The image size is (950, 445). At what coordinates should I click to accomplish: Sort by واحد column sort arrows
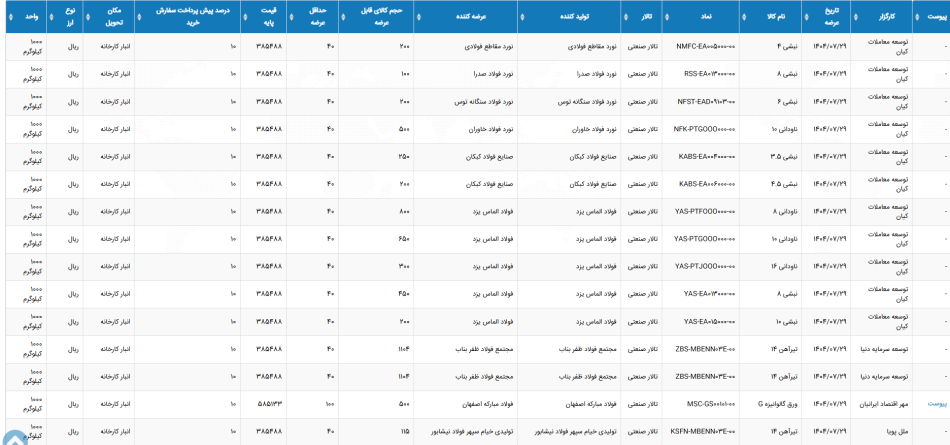coord(12,16)
